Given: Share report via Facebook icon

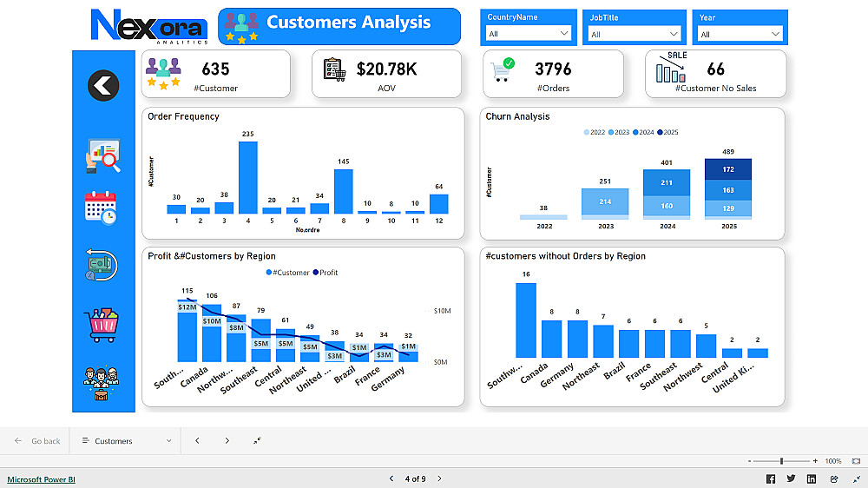Looking at the screenshot, I should tap(771, 479).
